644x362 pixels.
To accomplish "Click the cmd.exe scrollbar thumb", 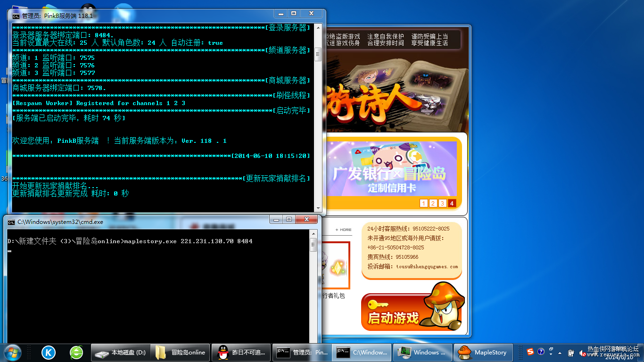I will pyautogui.click(x=313, y=245).
